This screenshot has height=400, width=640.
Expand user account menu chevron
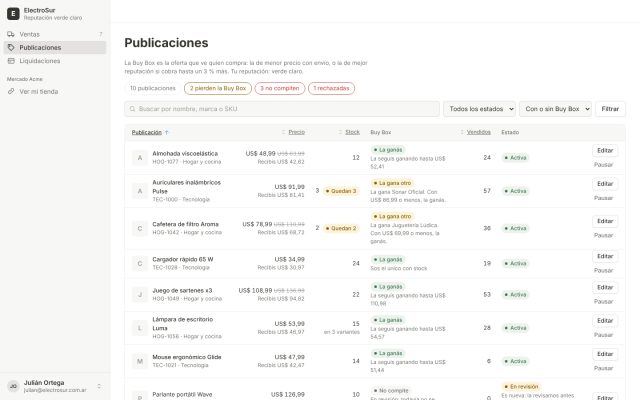pyautogui.click(x=99, y=386)
